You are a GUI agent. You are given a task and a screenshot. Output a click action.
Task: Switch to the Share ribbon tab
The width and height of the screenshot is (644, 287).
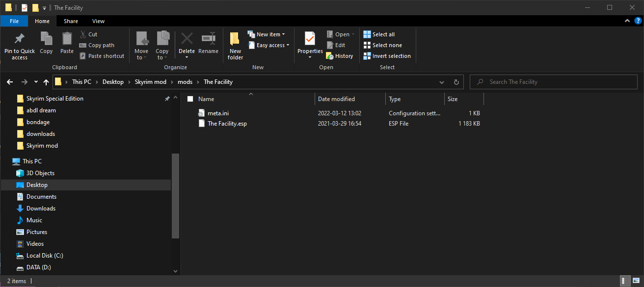point(71,21)
